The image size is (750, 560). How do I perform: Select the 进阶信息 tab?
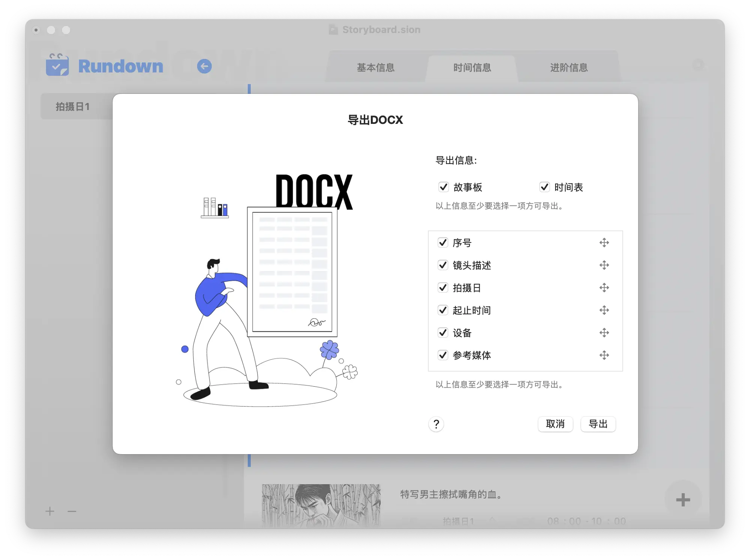point(569,68)
